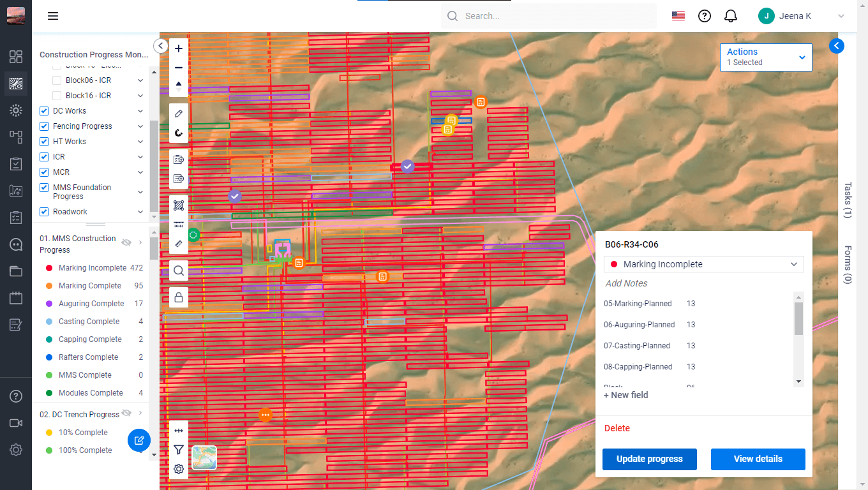
Task: Open the clipboard check icon in sidebar
Action: point(16,164)
